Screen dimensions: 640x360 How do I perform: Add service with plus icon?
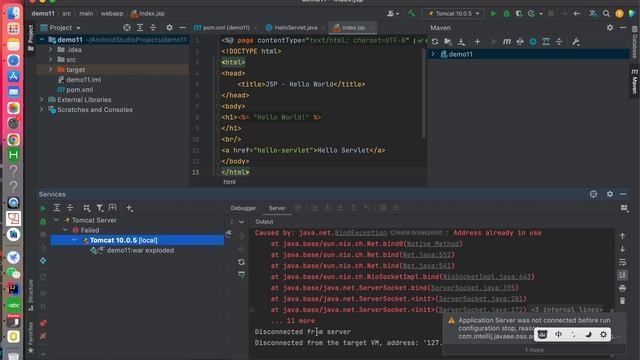coord(129,208)
